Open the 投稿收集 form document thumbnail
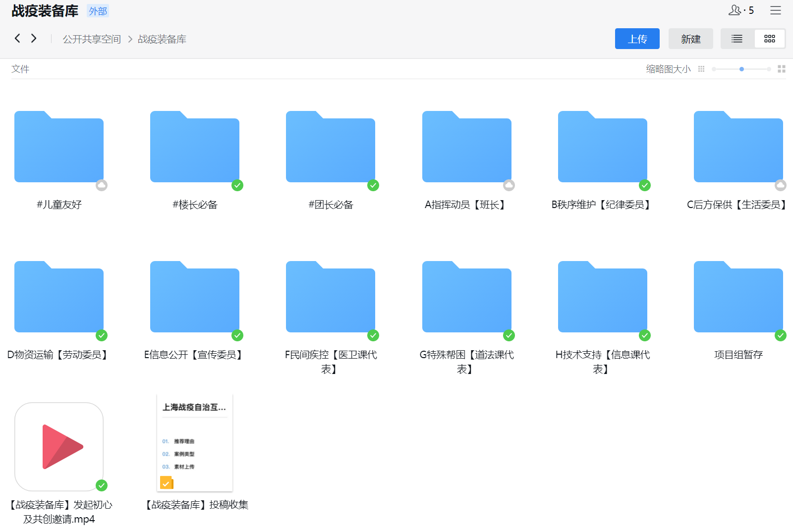The width and height of the screenshot is (793, 532). point(195,443)
